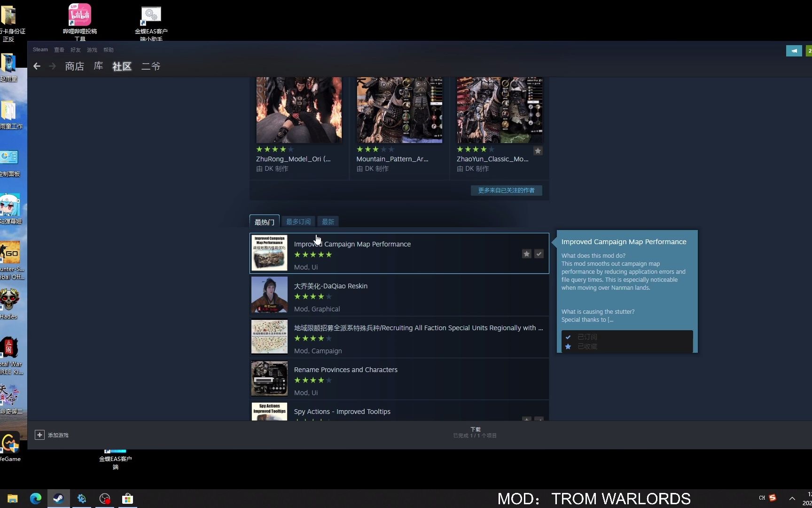Image resolution: width=812 pixels, height=508 pixels.
Task: Open Improved Campaign Map Performance title
Action: click(x=352, y=244)
